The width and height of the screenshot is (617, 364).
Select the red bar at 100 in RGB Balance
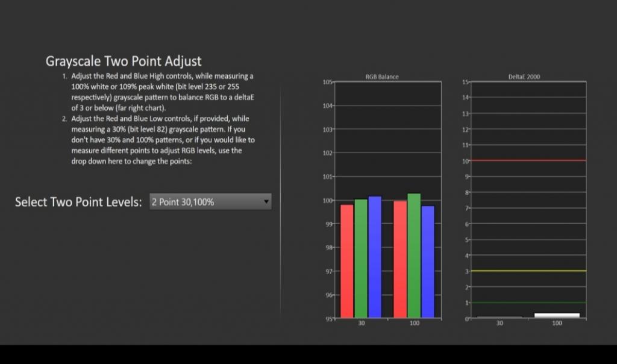tap(400, 259)
